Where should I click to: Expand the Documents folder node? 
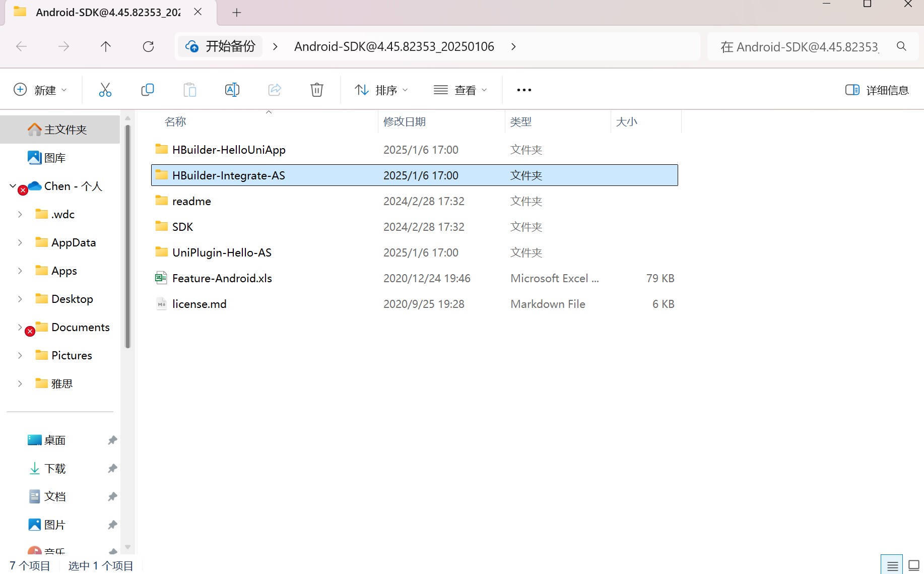20,327
